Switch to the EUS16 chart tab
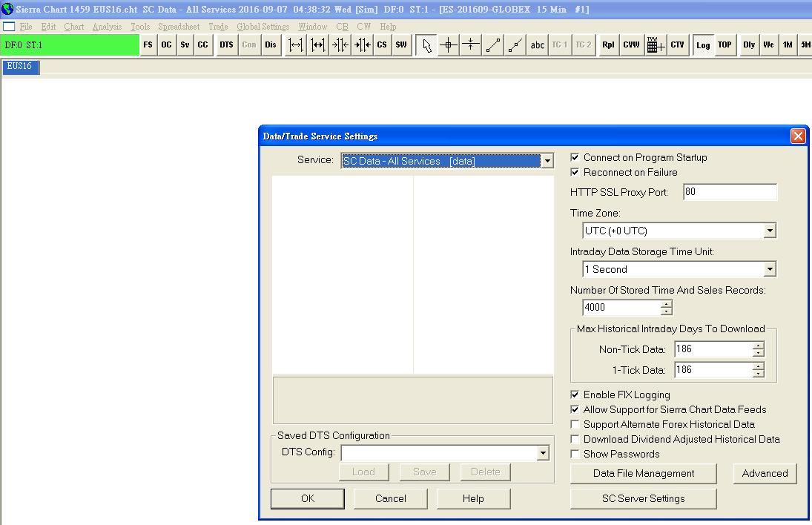 tap(20, 67)
